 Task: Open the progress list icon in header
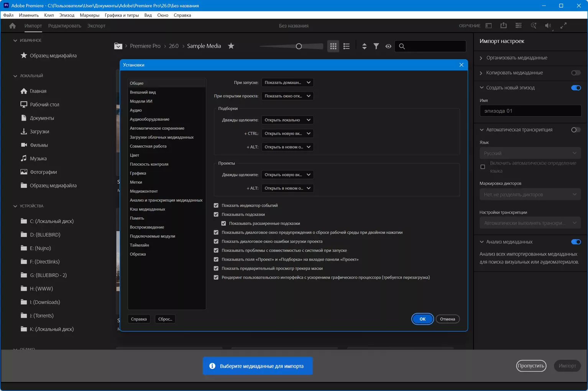click(x=518, y=26)
